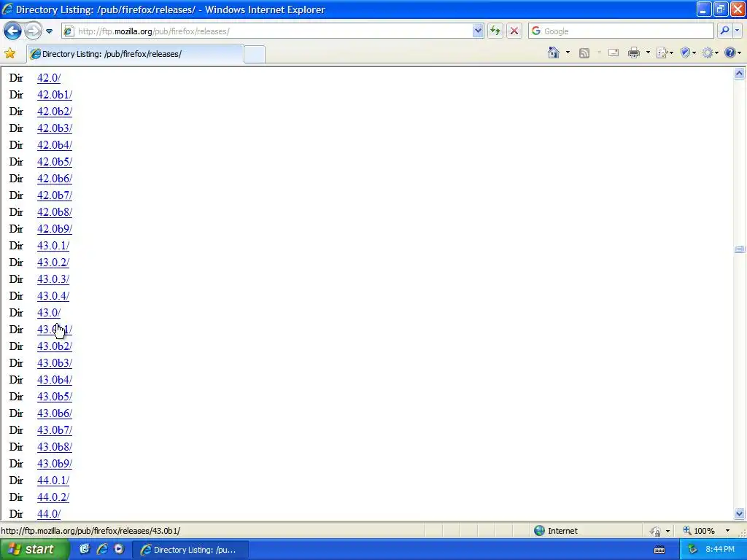The width and height of the screenshot is (747, 560).
Task: Click the Print toolbar icon
Action: [634, 52]
